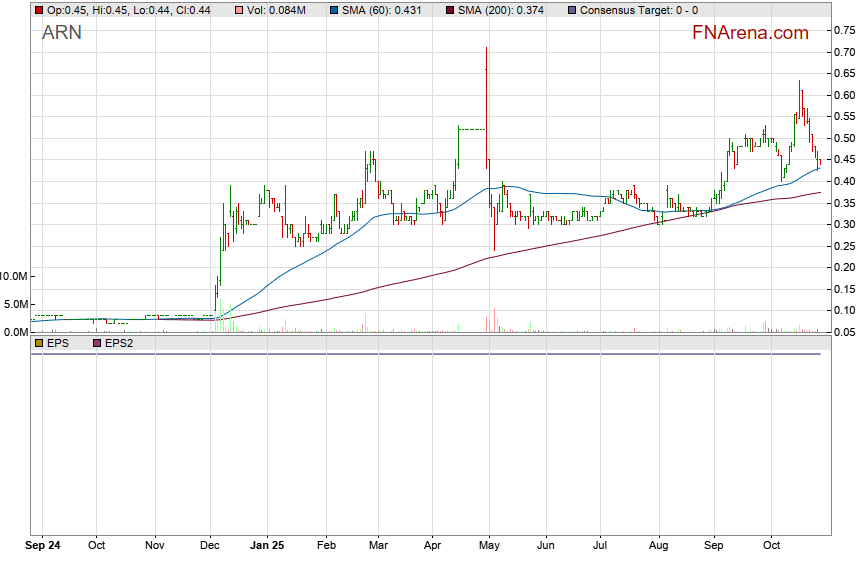Click the May label on the date axis
The width and height of the screenshot is (859, 566).
click(x=488, y=546)
